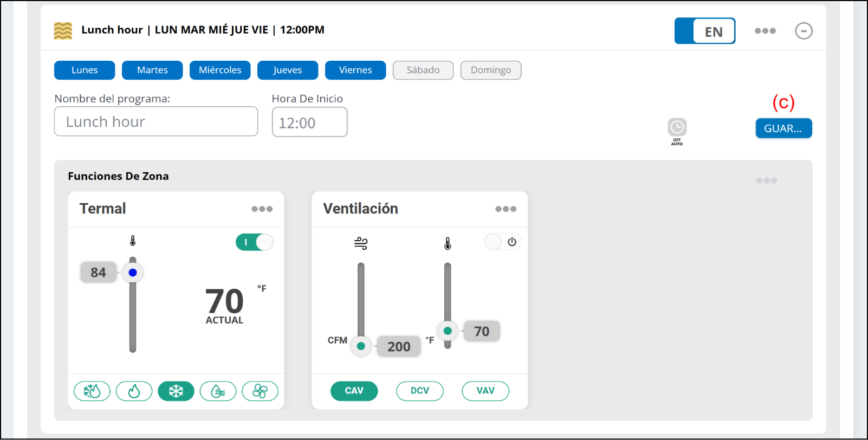The height and width of the screenshot is (440, 868).
Task: Select the cooling snowflake mode icon
Action: click(x=176, y=391)
